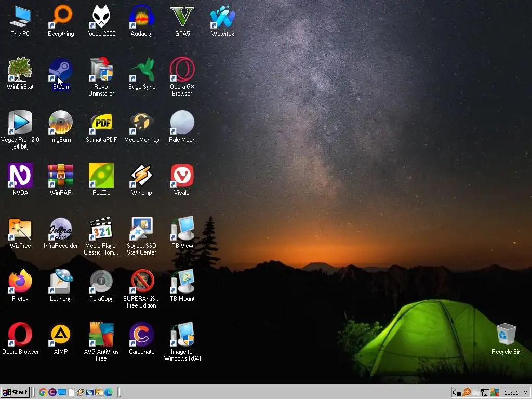Open the blank document quick launch icon
This screenshot has height=399, width=532.
(71, 392)
